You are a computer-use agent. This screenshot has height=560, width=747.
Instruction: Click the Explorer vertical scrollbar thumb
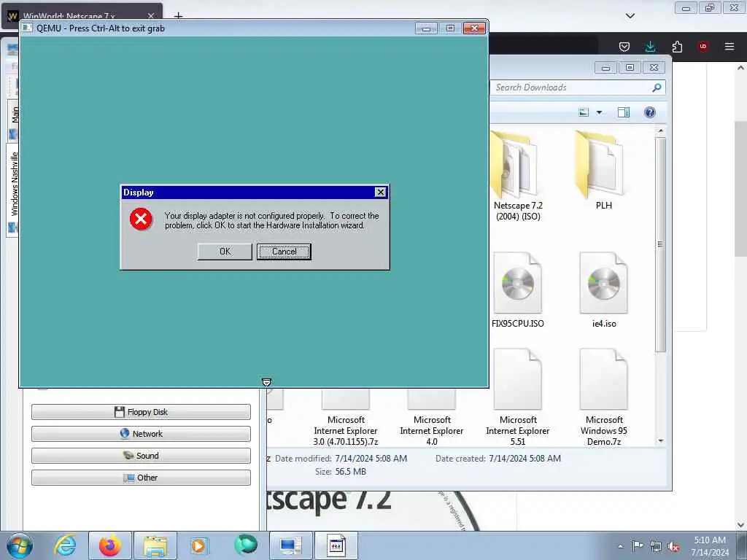(660, 244)
